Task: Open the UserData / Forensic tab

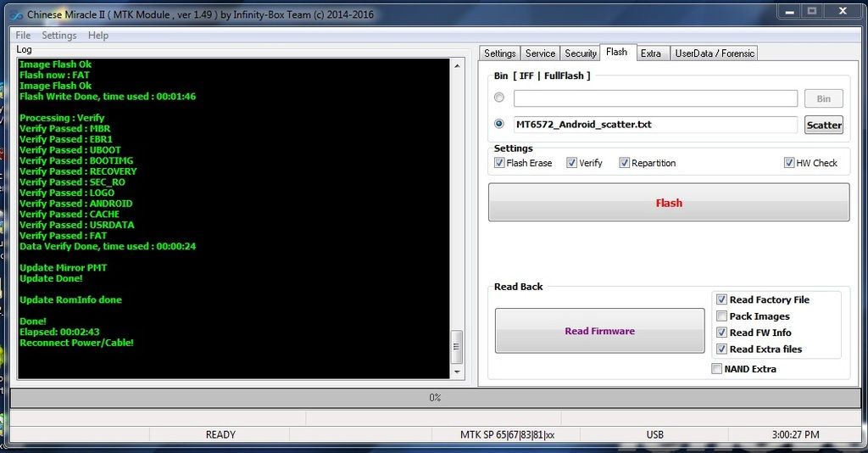Action: pos(714,53)
